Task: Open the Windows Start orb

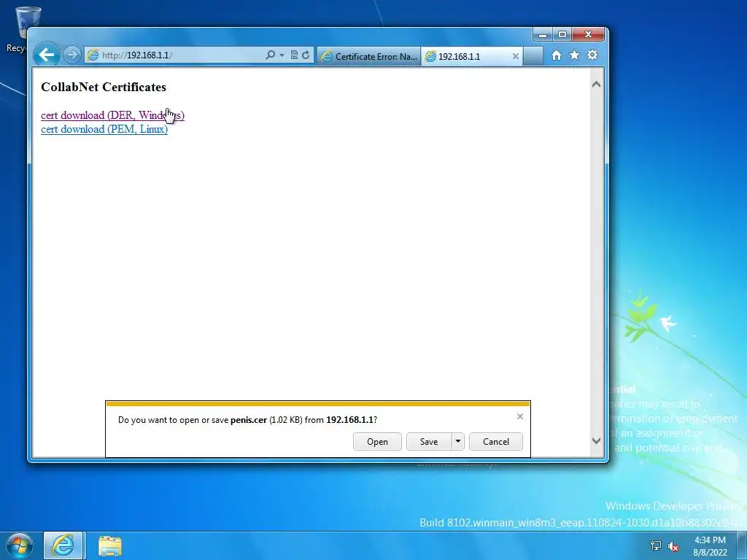Action: pos(20,545)
